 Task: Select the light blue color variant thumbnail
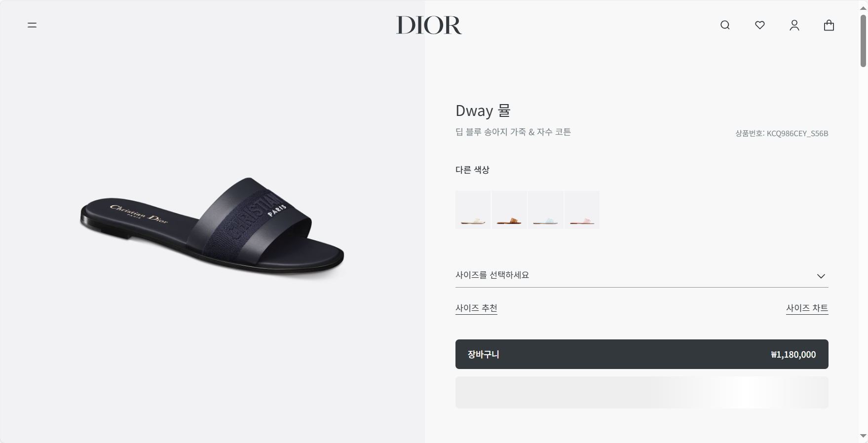coord(546,210)
